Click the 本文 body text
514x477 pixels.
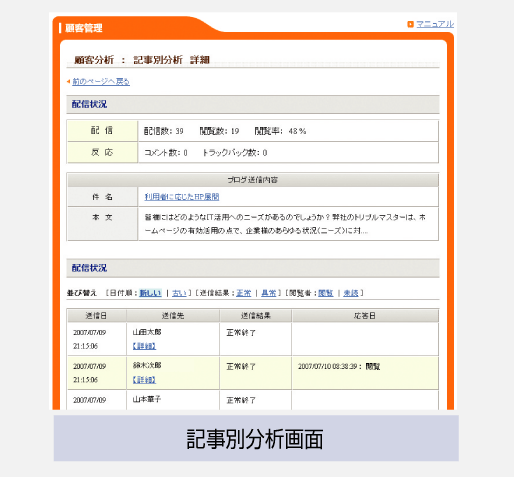click(285, 224)
